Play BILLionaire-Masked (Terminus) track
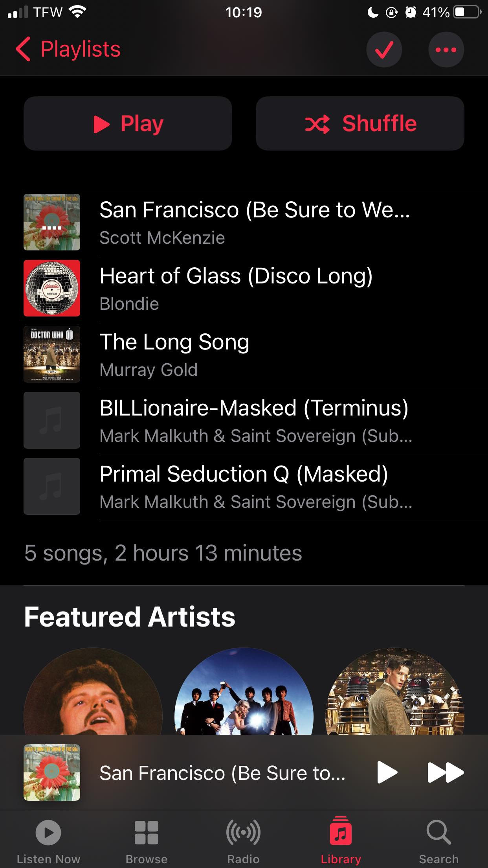Screen dimensions: 488x868 255,420
